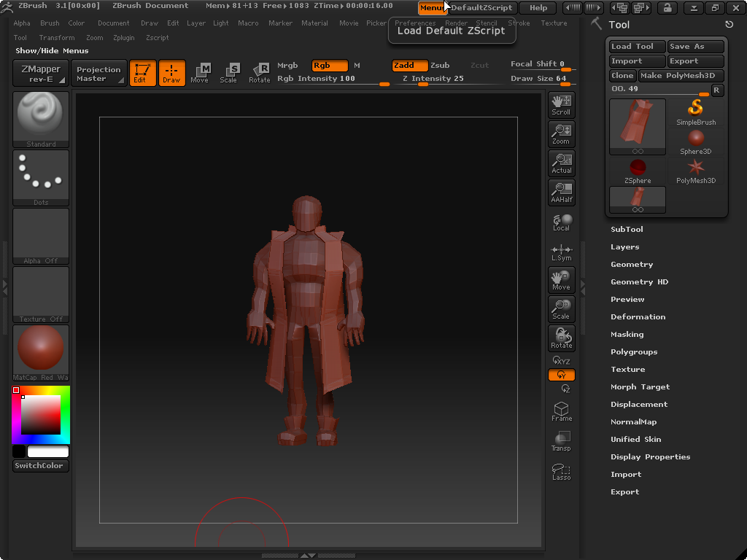Select the large coat model tool thumbnail

[x=638, y=127]
